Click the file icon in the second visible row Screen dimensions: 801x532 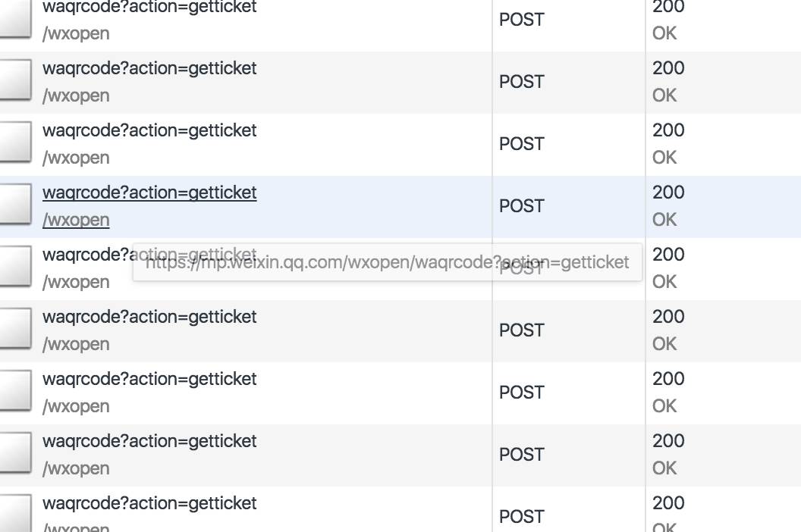14,82
